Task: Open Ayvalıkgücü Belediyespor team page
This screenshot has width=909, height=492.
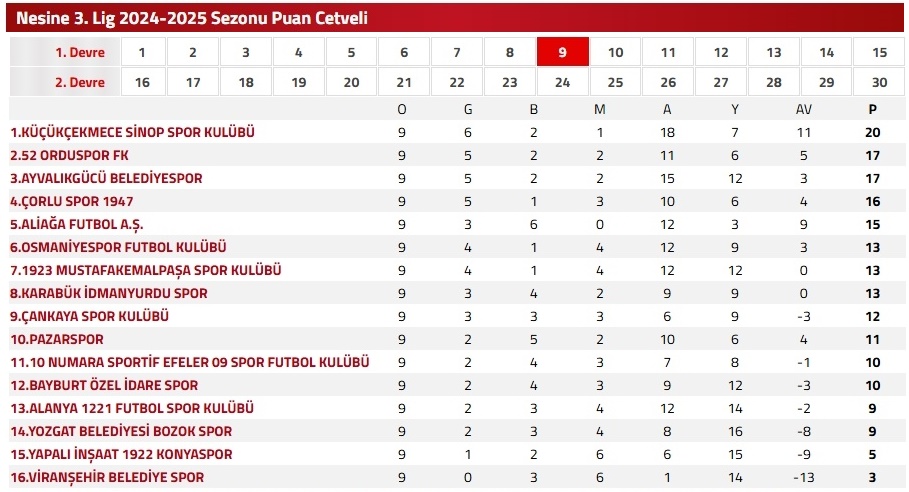Action: [x=106, y=178]
